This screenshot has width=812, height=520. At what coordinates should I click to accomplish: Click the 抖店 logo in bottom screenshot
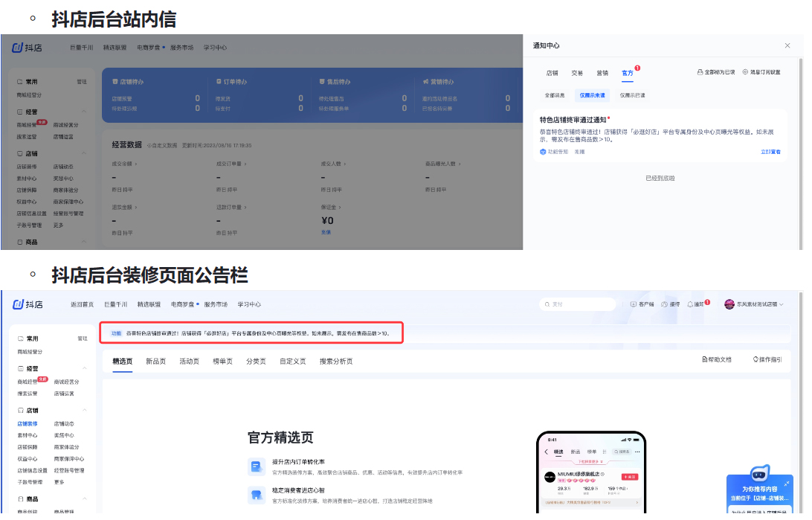coord(28,304)
